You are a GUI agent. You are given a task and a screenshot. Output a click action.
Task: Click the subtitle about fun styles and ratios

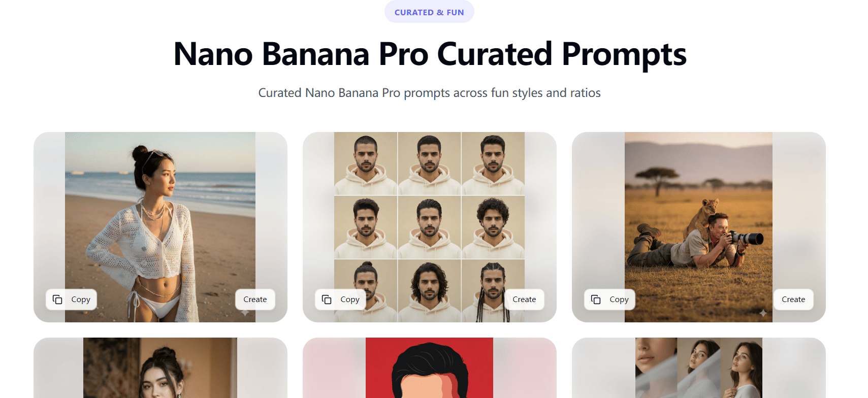click(x=429, y=92)
